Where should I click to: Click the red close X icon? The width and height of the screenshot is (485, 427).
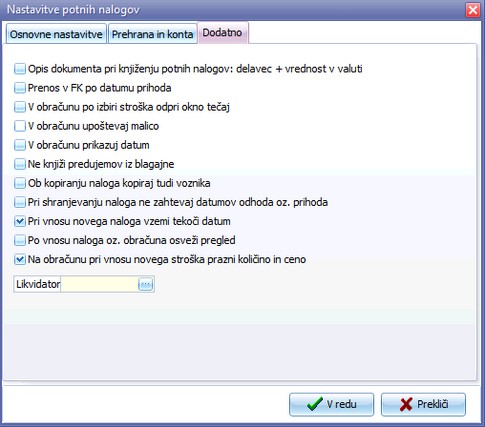point(473,10)
